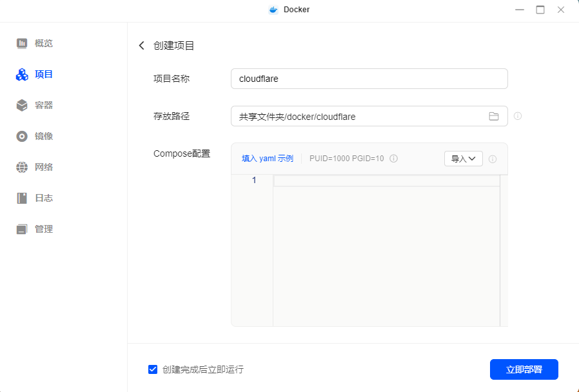579x392 pixels.
Task: Click line 1 in the Compose editor
Action: coord(386,181)
